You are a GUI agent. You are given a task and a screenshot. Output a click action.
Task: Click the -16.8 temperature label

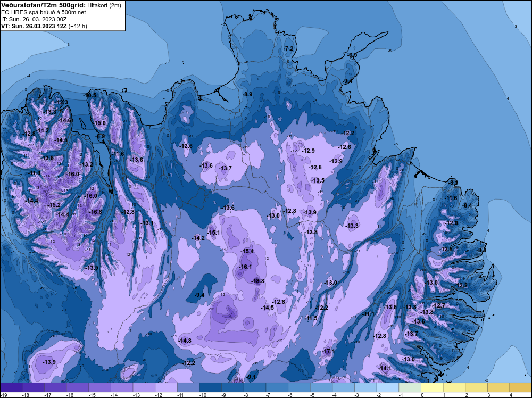(x=95, y=212)
